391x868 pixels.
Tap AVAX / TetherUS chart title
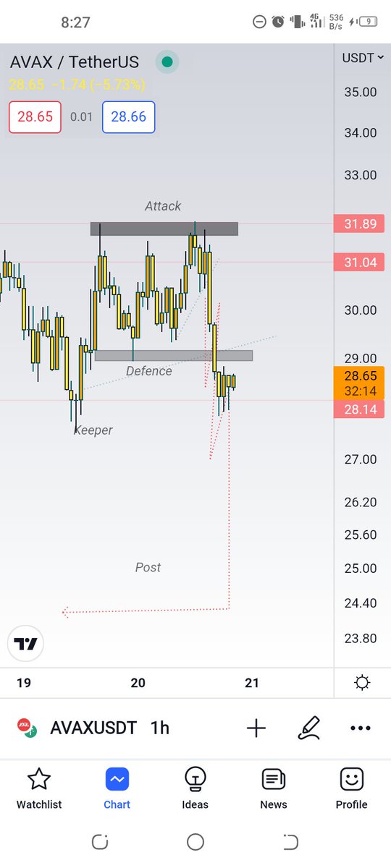[x=75, y=62]
